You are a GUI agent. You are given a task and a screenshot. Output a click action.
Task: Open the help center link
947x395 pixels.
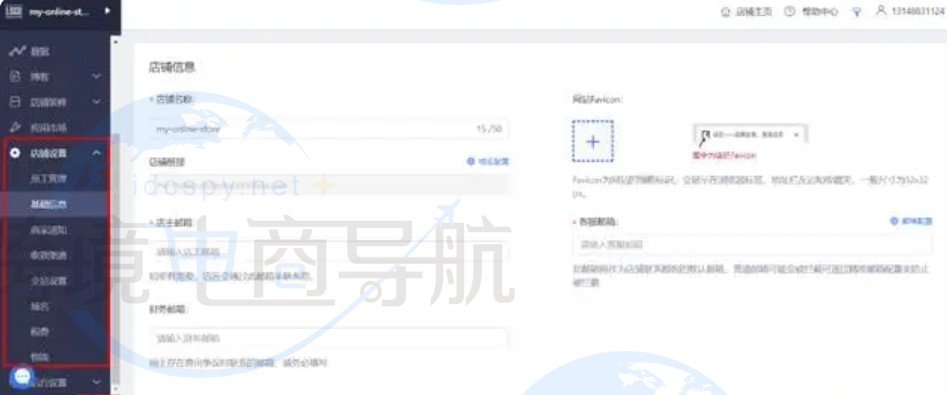[819, 12]
